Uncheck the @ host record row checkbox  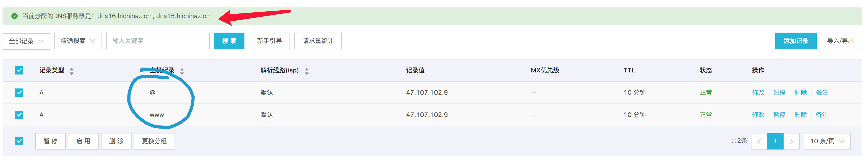click(19, 93)
